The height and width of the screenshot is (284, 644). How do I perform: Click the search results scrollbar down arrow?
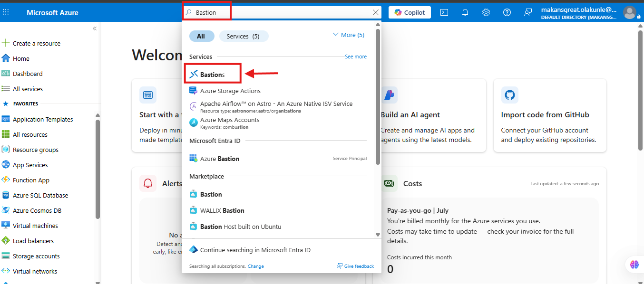378,235
